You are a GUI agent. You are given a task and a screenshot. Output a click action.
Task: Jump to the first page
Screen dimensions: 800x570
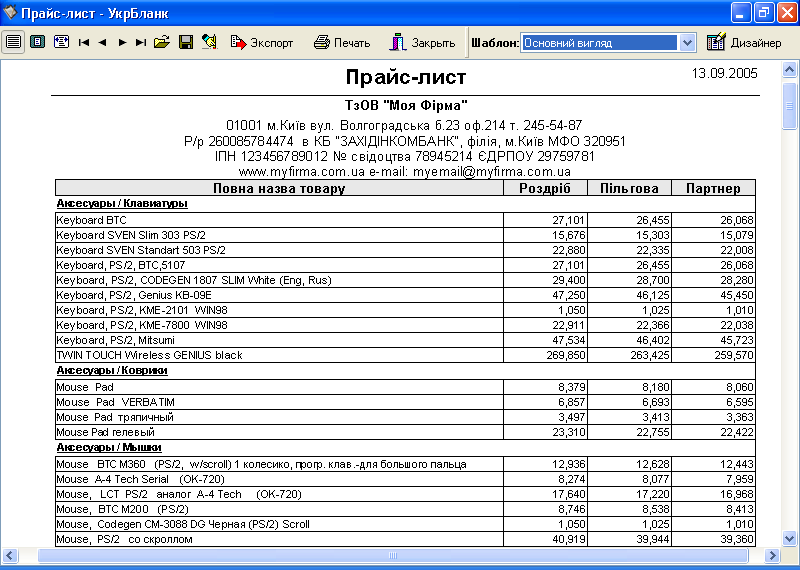click(84, 42)
